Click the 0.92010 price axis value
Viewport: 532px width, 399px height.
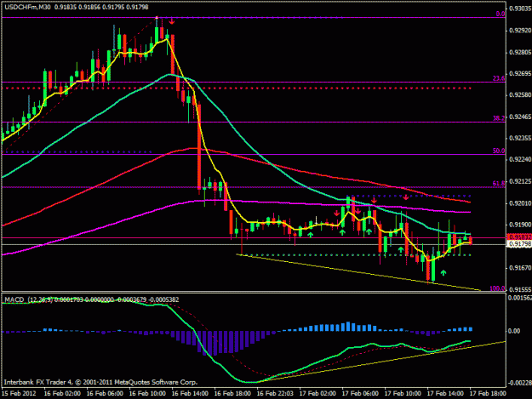click(x=520, y=203)
